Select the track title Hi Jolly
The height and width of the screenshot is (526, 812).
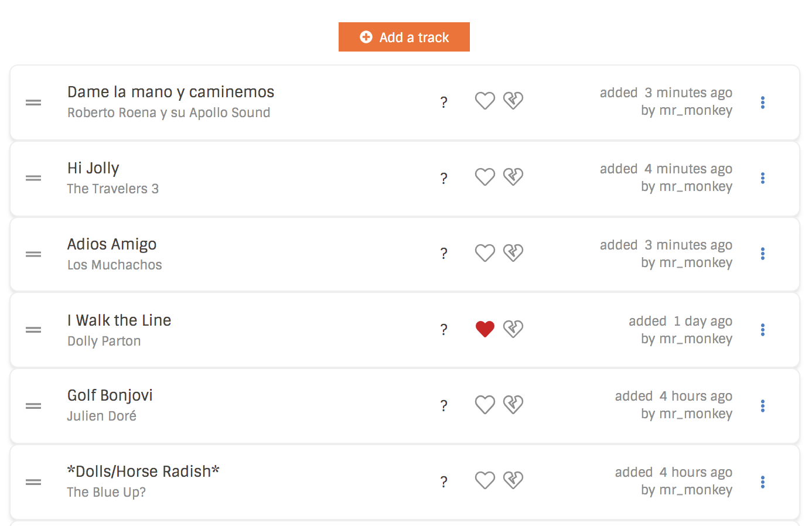tap(93, 168)
